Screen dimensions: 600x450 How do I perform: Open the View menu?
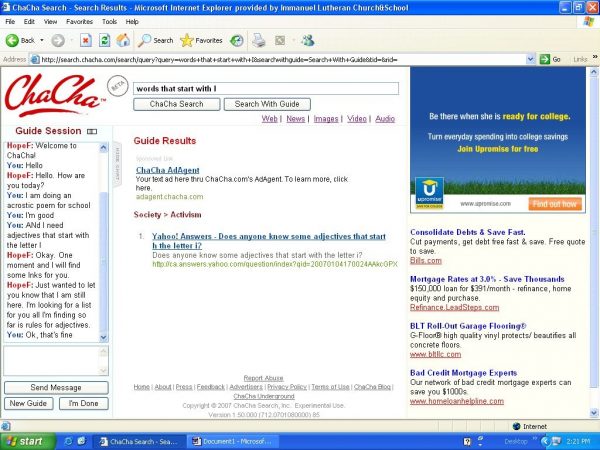[50, 22]
